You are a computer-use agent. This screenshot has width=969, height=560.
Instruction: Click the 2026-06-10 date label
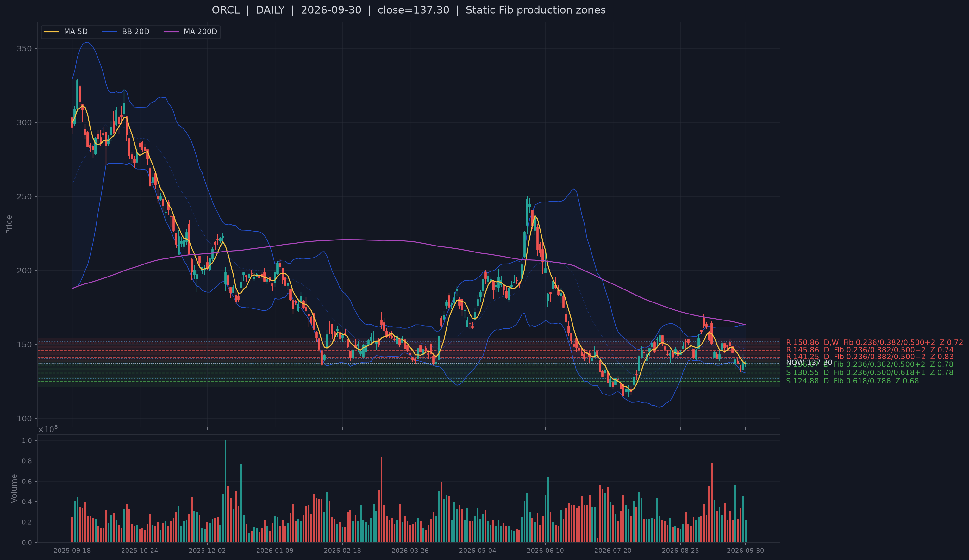click(545, 551)
